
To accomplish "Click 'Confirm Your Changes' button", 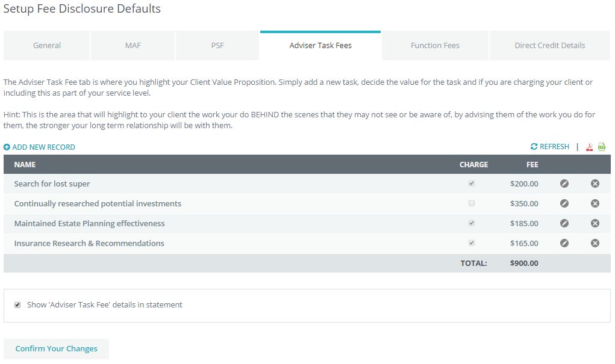I will (56, 349).
